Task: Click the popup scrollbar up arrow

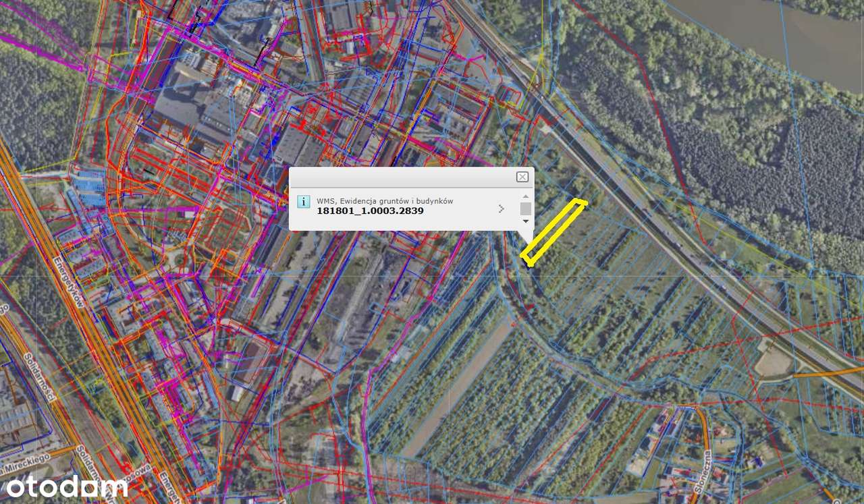Action: click(x=526, y=196)
